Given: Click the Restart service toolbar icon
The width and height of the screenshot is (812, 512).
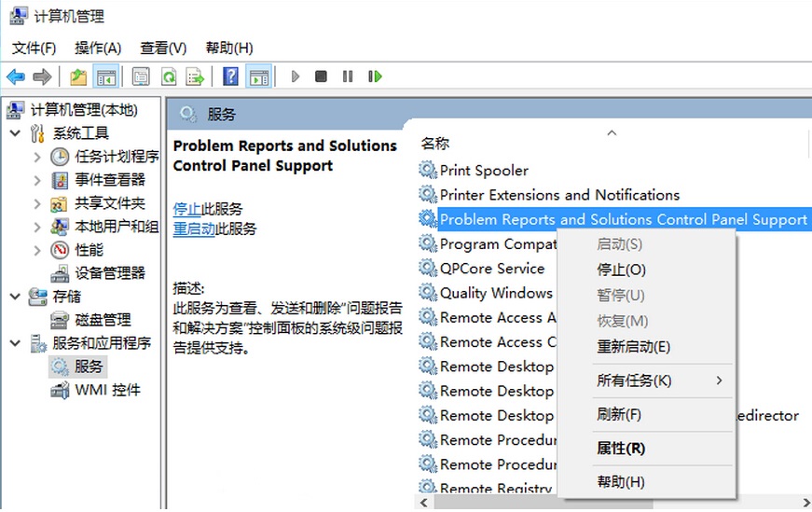Looking at the screenshot, I should point(375,76).
